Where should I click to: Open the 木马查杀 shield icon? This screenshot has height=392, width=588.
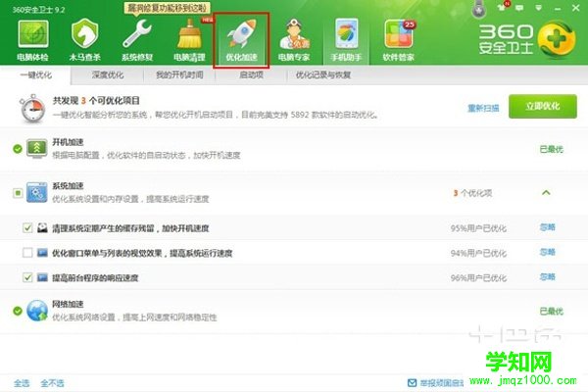tap(84, 40)
